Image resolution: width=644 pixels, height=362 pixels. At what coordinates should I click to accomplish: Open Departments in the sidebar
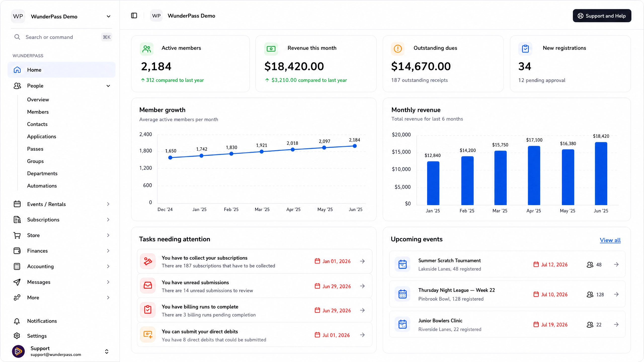[42, 173]
